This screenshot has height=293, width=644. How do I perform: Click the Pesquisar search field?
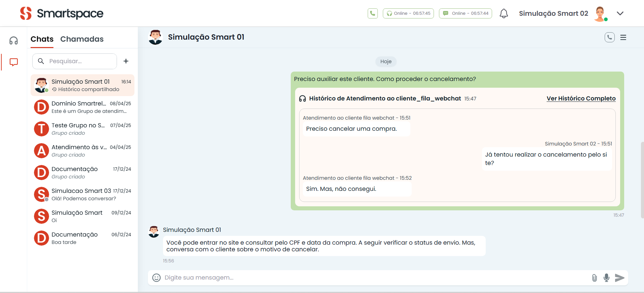click(x=79, y=61)
